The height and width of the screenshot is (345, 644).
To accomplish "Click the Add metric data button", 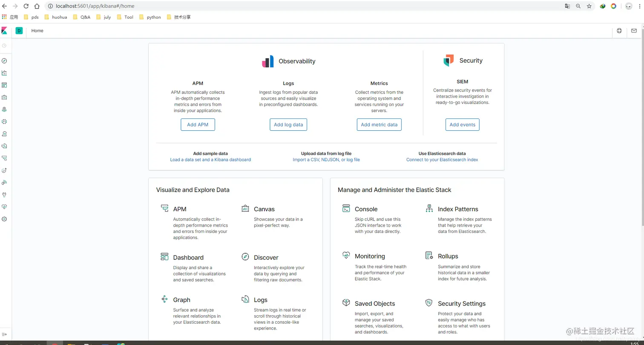I will tap(379, 124).
